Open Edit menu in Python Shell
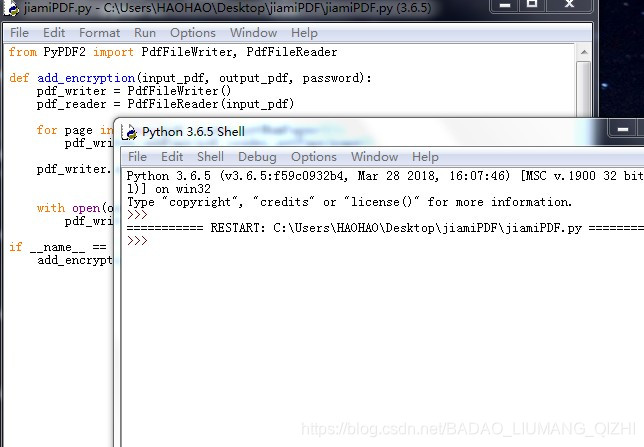Image resolution: width=644 pixels, height=447 pixels. point(172,157)
